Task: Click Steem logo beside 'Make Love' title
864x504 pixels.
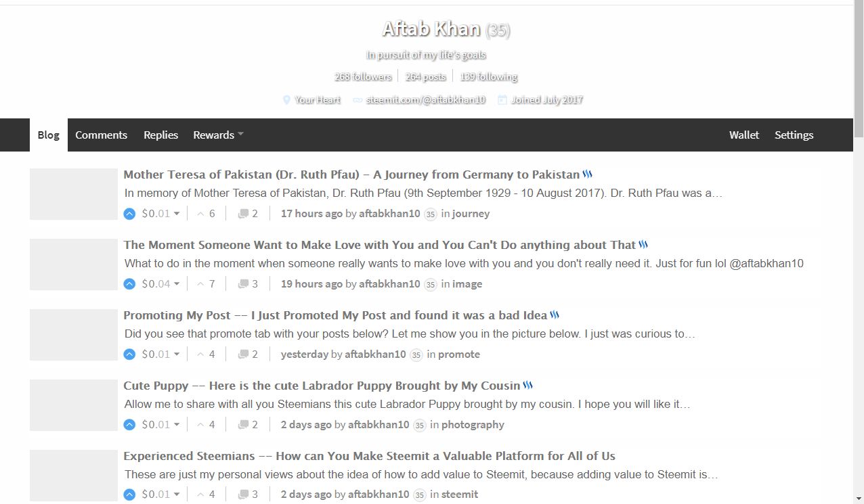Action: pyautogui.click(x=643, y=245)
